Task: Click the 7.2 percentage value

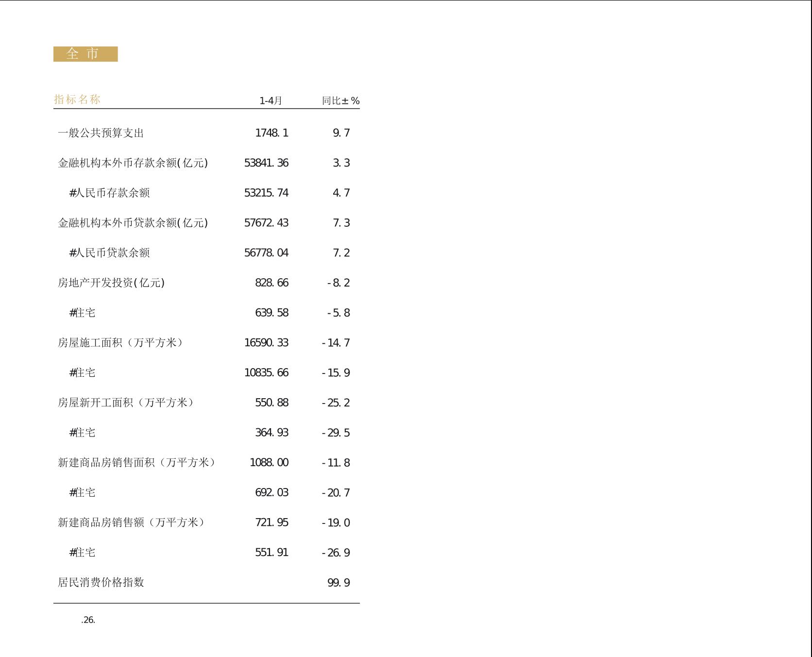Action: click(341, 253)
